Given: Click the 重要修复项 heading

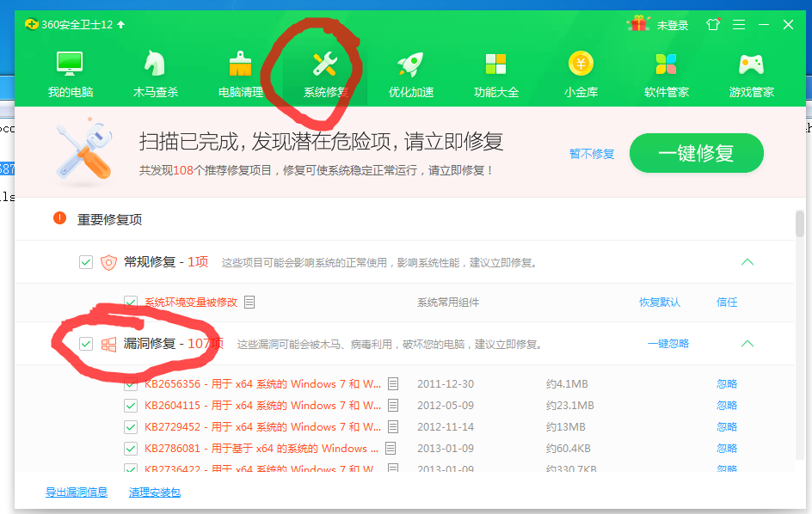Looking at the screenshot, I should tap(110, 219).
